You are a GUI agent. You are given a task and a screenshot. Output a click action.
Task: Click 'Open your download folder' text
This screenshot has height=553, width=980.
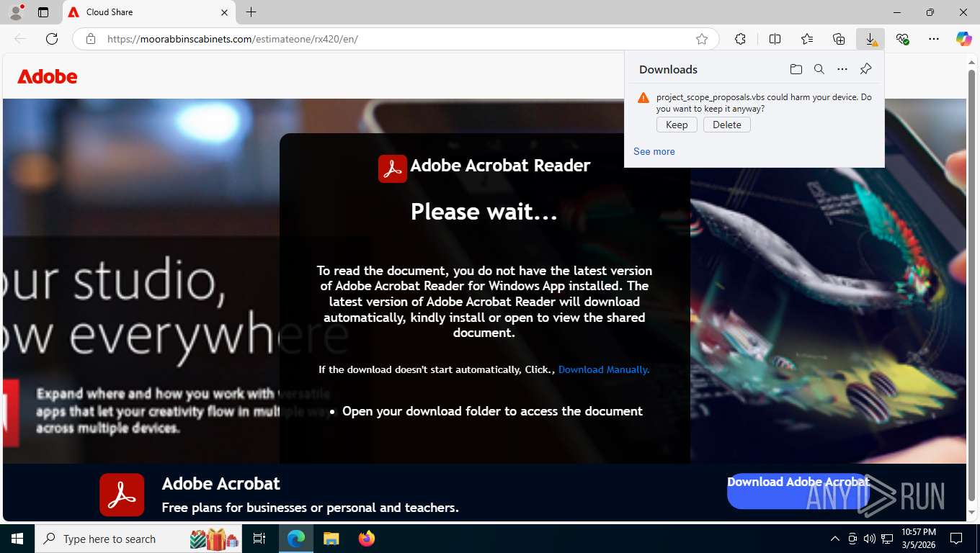492,411
